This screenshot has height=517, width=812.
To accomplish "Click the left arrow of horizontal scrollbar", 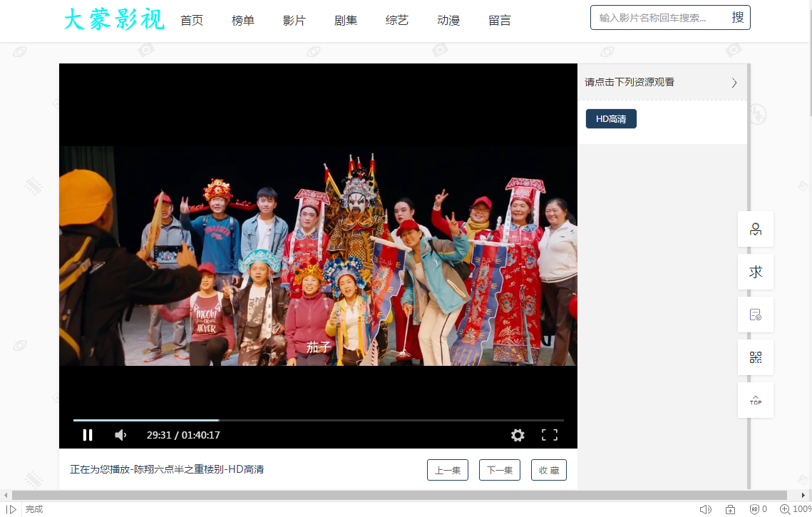I will [6, 495].
